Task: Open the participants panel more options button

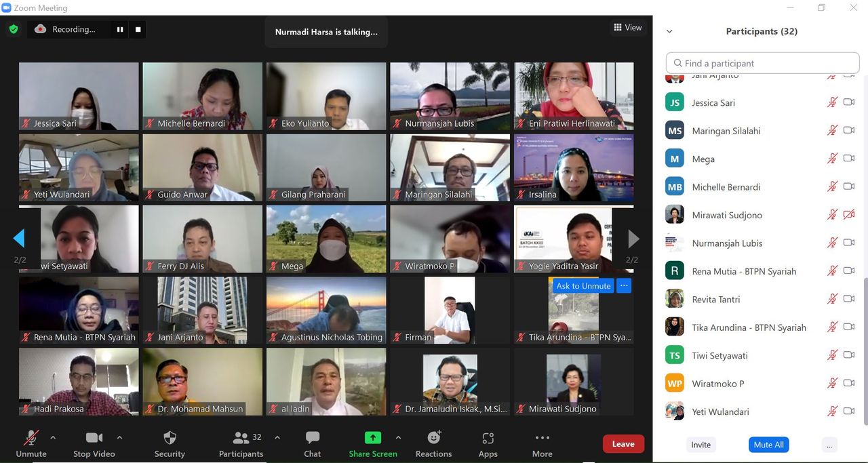Action: point(829,445)
